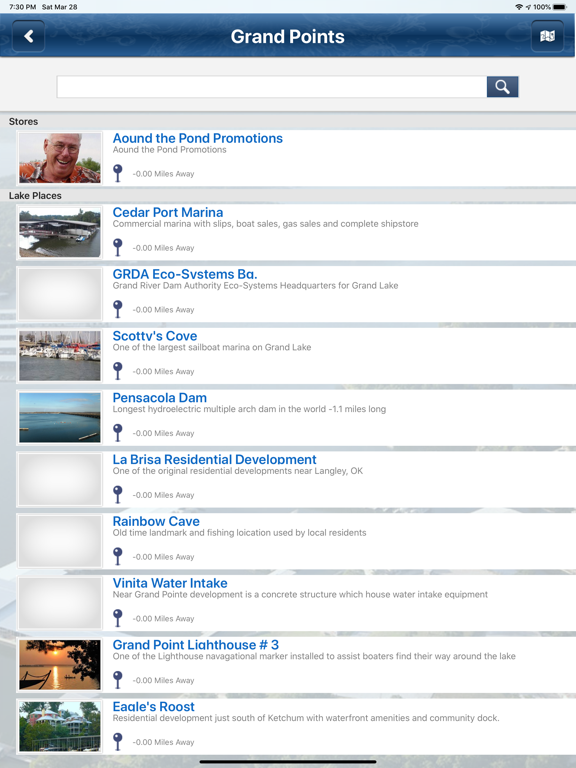Click the Near Grand Pointe description text
Screen dimensions: 576x768
[300, 594]
